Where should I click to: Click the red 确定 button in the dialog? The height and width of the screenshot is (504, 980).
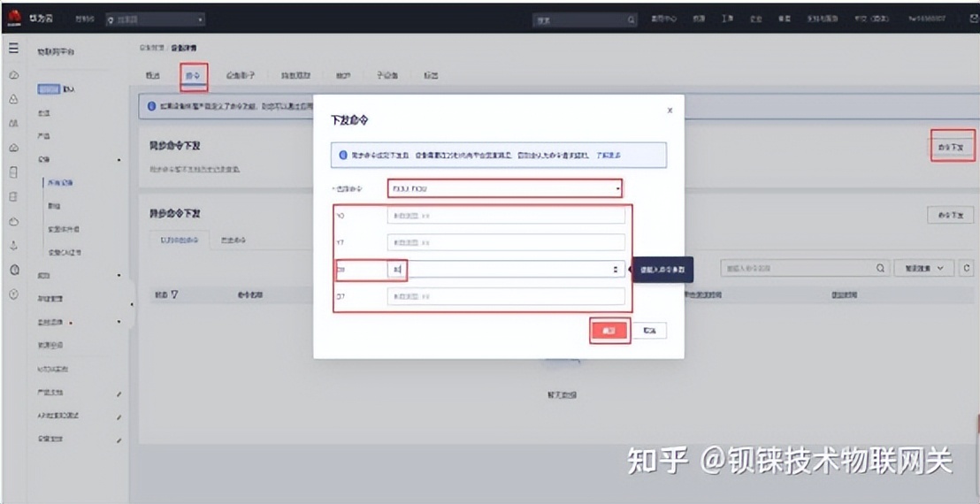609,331
